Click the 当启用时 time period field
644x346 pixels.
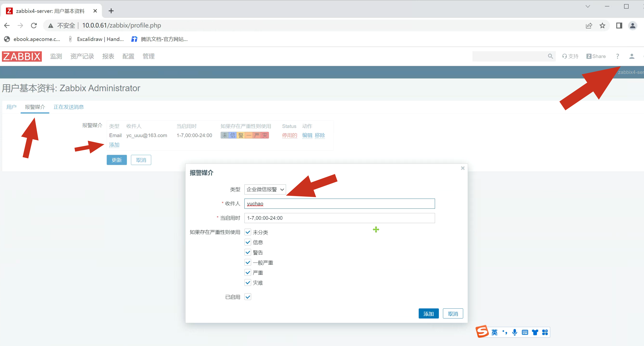(x=339, y=218)
